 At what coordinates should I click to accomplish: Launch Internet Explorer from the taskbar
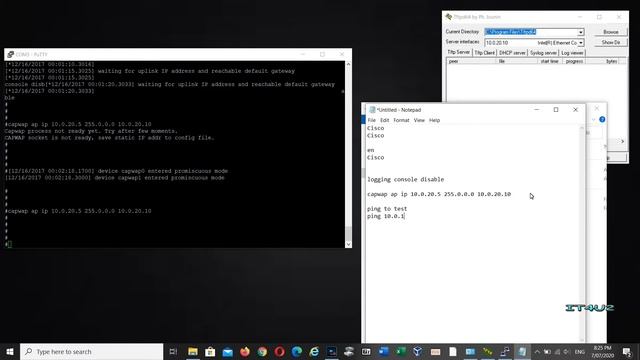click(314, 351)
